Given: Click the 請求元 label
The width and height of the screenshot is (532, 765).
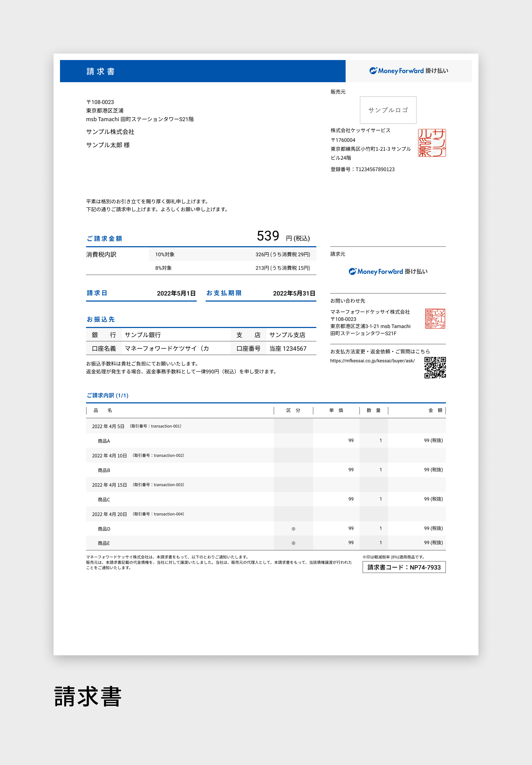Looking at the screenshot, I should click(x=338, y=254).
